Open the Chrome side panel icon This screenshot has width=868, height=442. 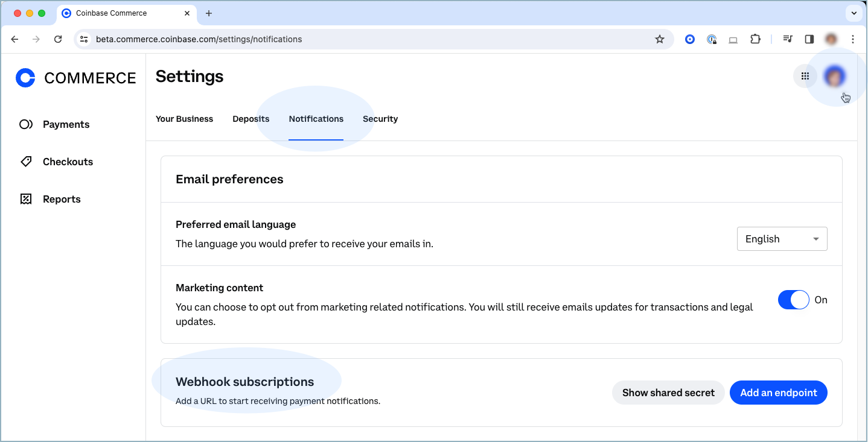click(x=809, y=39)
